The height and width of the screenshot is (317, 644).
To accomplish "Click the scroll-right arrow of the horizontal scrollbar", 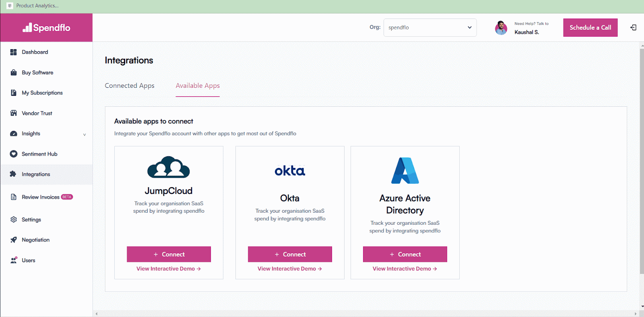I will click(x=636, y=313).
